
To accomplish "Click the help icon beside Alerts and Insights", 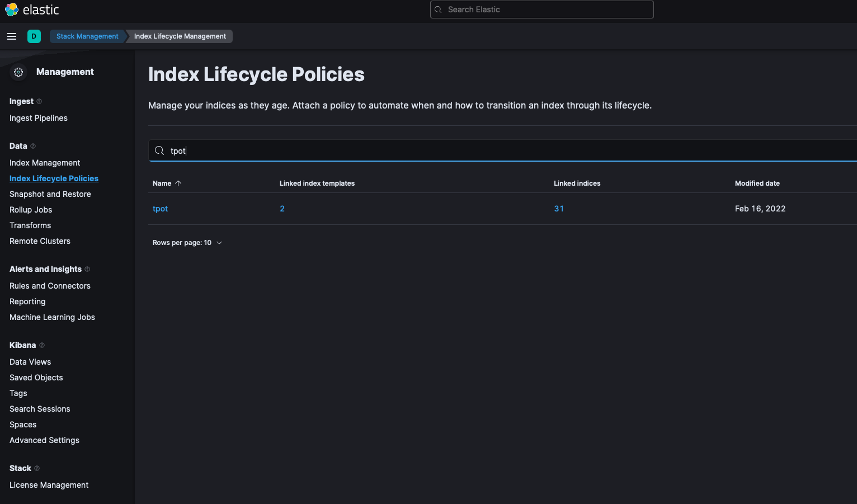I will pos(87,269).
